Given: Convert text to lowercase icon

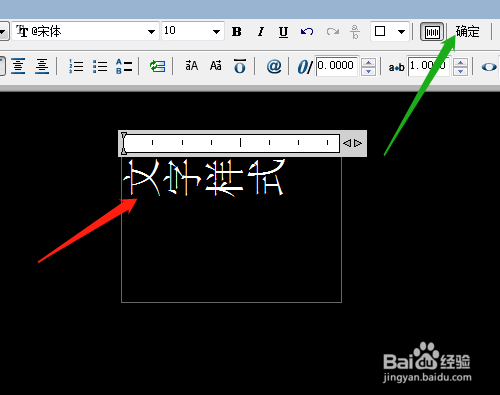Looking at the screenshot, I should [x=216, y=66].
